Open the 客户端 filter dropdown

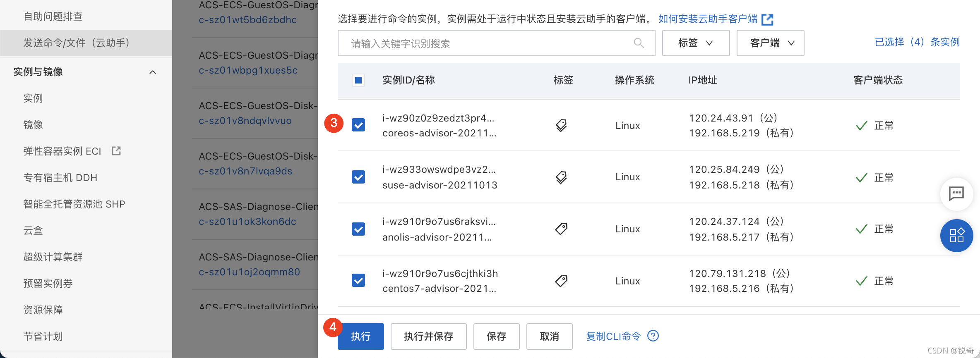[770, 43]
